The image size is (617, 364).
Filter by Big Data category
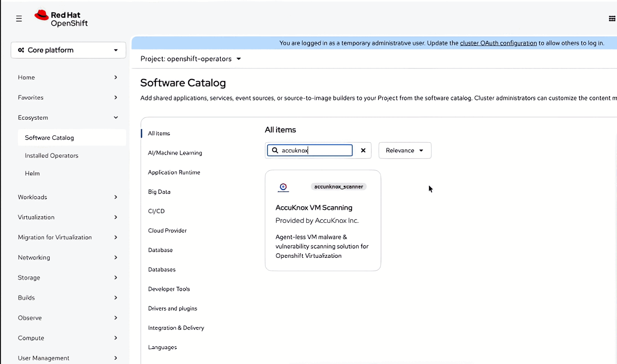[x=159, y=192]
